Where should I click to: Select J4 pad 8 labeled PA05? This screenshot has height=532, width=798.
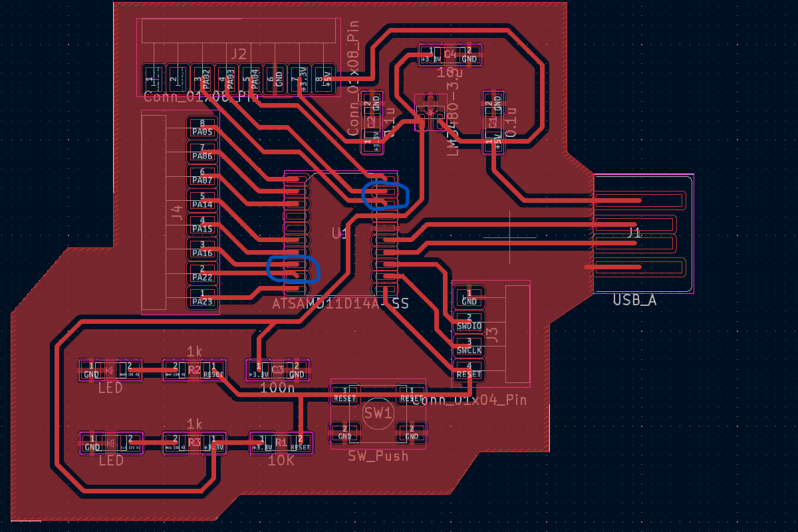click(202, 128)
